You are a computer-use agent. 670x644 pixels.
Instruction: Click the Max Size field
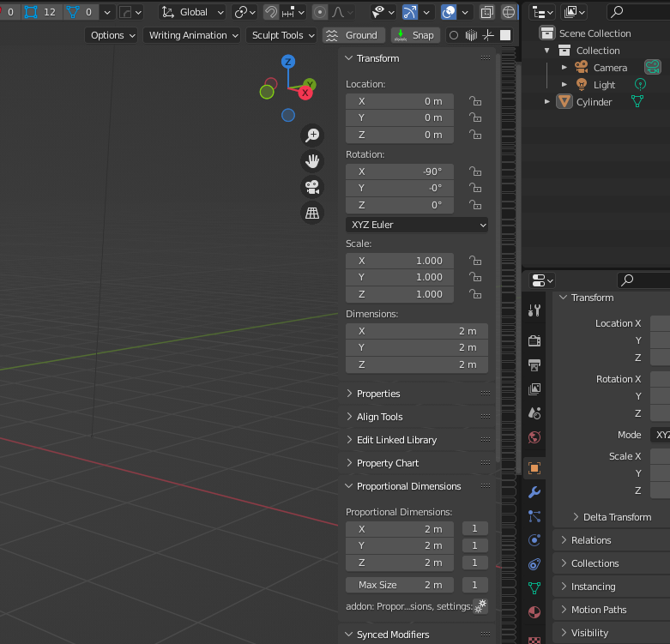click(400, 585)
